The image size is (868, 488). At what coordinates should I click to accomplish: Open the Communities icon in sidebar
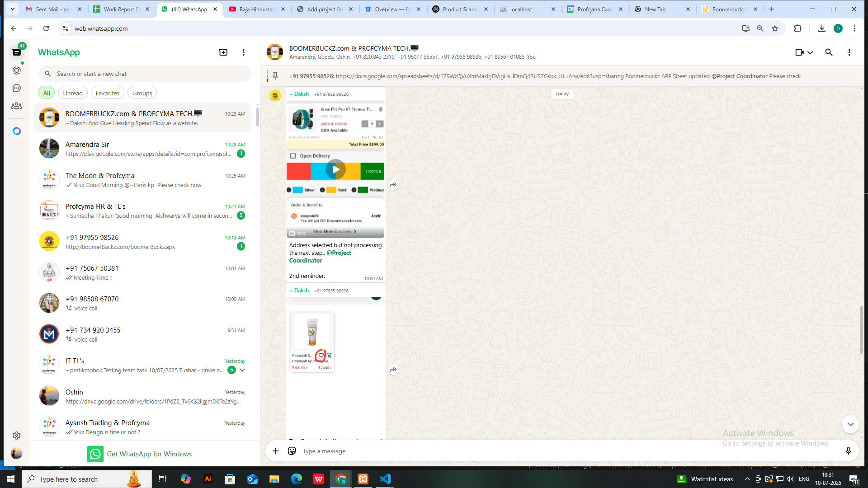tap(17, 106)
